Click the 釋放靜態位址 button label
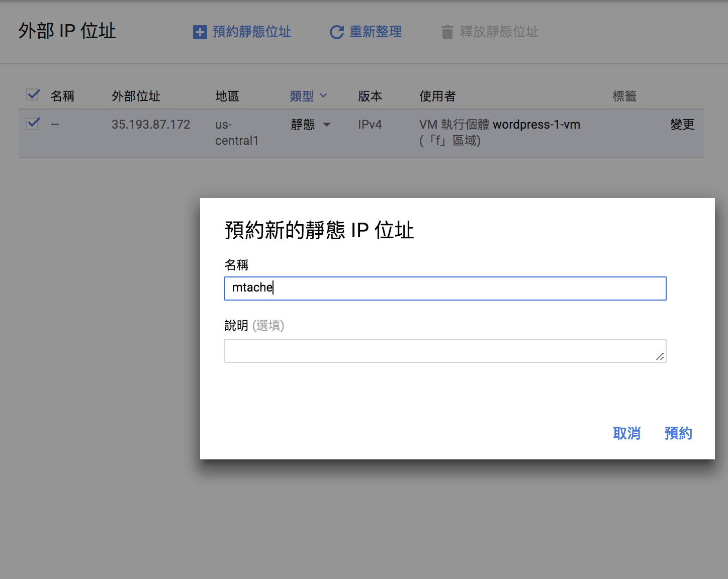Viewport: 728px width, 579px height. [499, 32]
